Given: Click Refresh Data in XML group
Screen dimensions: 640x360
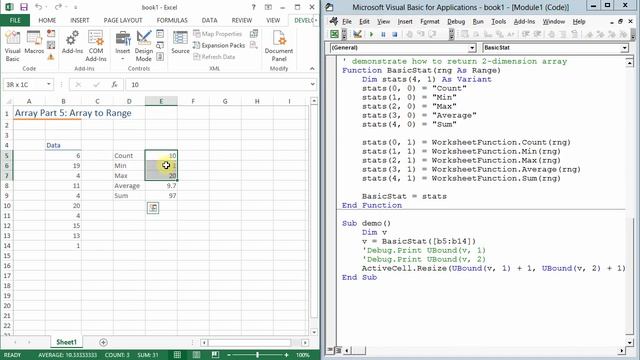Looking at the screenshot, I should 214,57.
